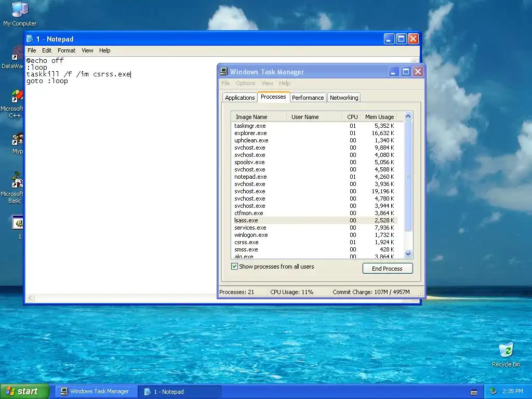
Task: Select the spoolsv.exe process
Action: click(314, 162)
